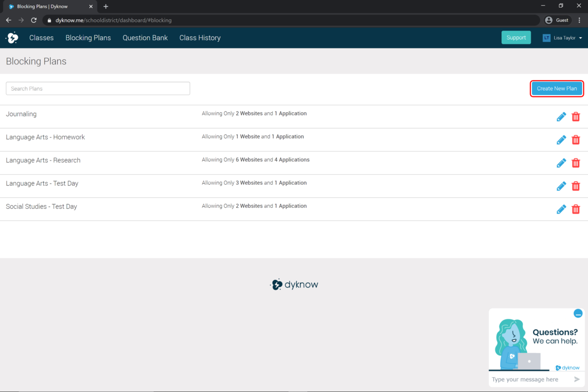Viewport: 588px width, 392px height.
Task: Open Chrome's three-dot browser menu
Action: point(580,20)
